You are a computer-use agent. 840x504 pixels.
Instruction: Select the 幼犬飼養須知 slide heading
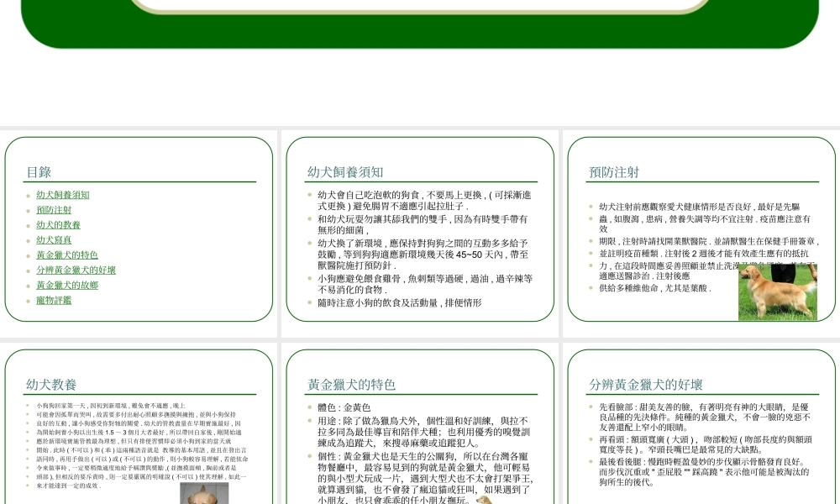[345, 172]
